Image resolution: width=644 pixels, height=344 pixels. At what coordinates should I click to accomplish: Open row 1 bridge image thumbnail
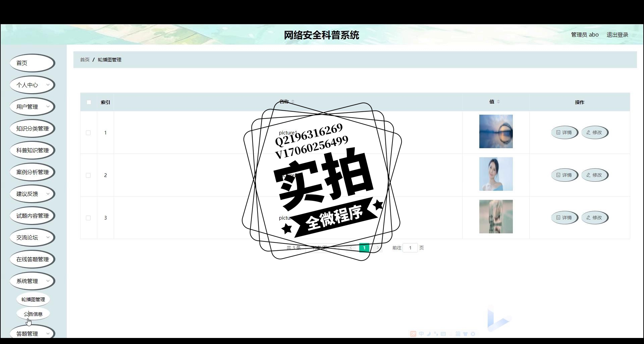coord(496,131)
